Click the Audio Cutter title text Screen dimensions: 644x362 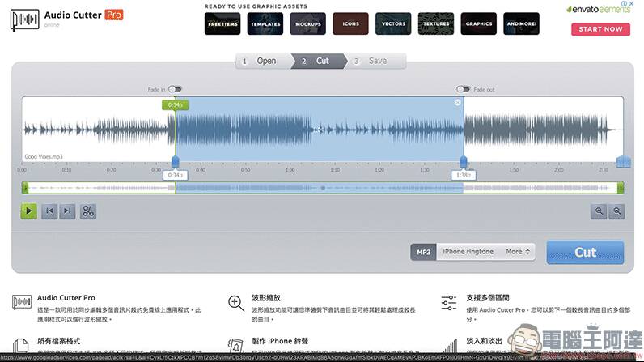tap(73, 15)
